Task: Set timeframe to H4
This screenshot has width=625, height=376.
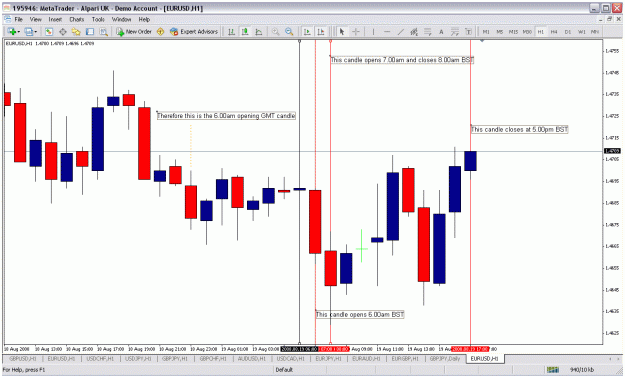Action: [554, 31]
